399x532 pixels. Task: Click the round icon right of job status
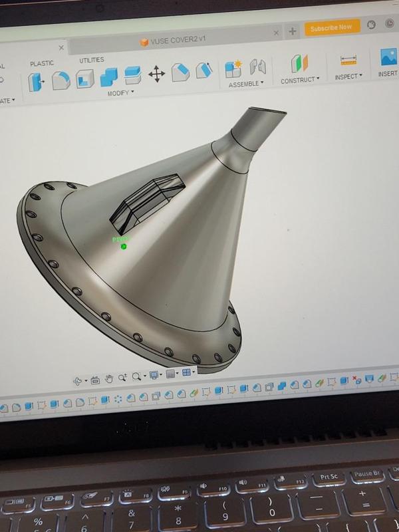389,23
